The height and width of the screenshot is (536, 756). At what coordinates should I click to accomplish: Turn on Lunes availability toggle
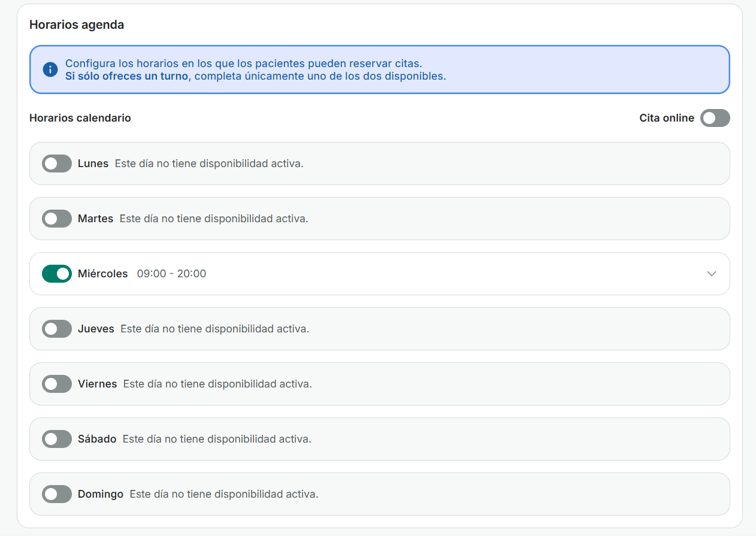point(57,163)
